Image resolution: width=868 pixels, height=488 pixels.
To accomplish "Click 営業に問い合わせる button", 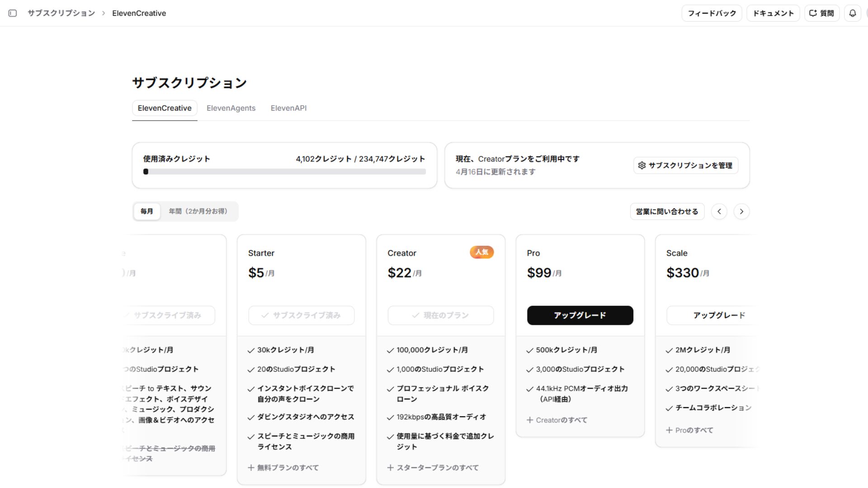I will [x=667, y=211].
